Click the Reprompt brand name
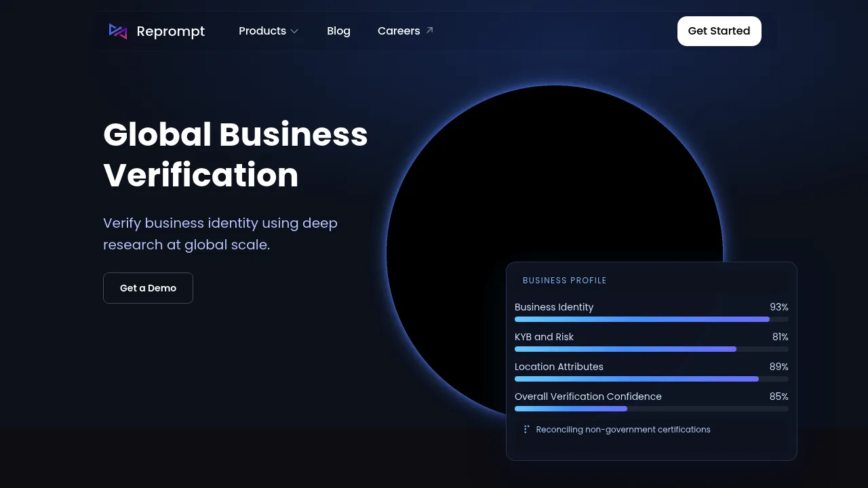This screenshot has width=868, height=488. [171, 31]
